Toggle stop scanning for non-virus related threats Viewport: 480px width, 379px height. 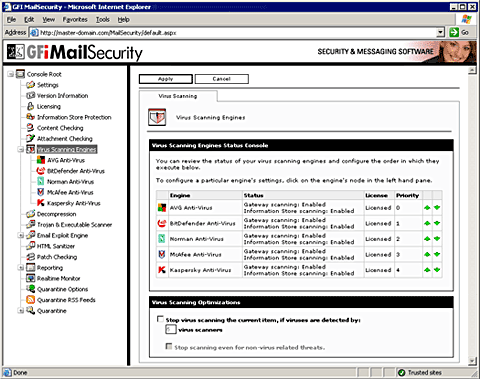point(169,346)
